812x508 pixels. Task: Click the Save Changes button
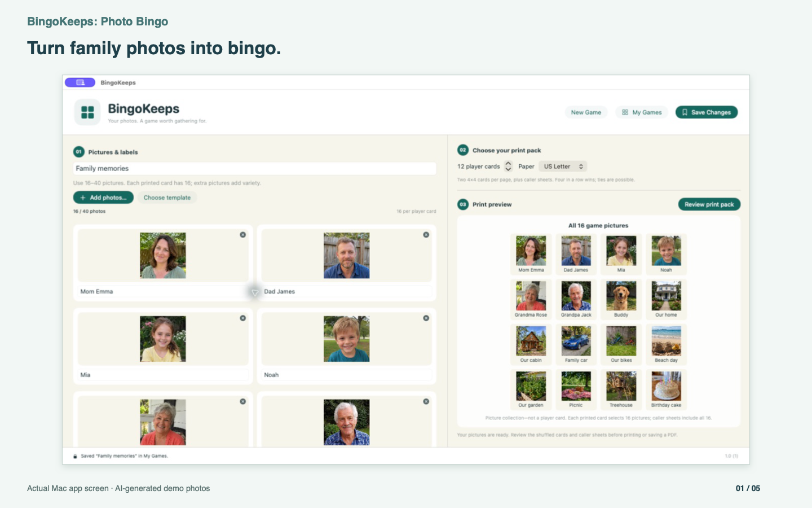pyautogui.click(x=707, y=112)
